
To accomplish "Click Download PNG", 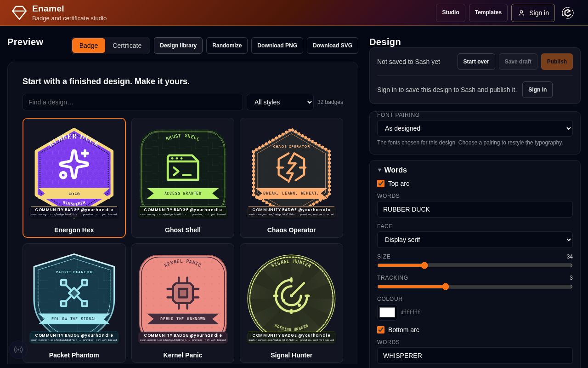I will pyautogui.click(x=277, y=46).
